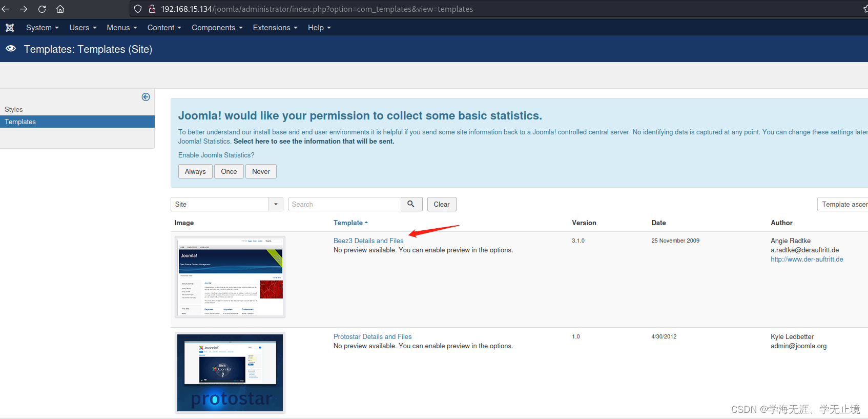Click the insecure connection lock icon
The height and width of the screenshot is (419, 868).
pyautogui.click(x=152, y=9)
